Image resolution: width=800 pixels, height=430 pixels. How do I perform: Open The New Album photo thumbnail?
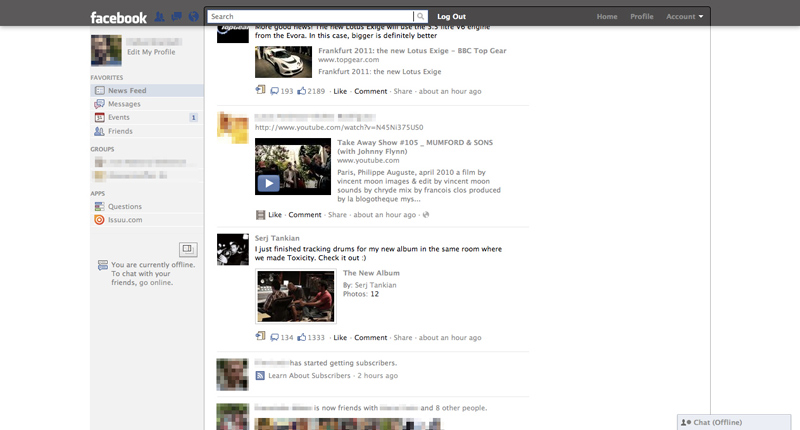(x=296, y=296)
